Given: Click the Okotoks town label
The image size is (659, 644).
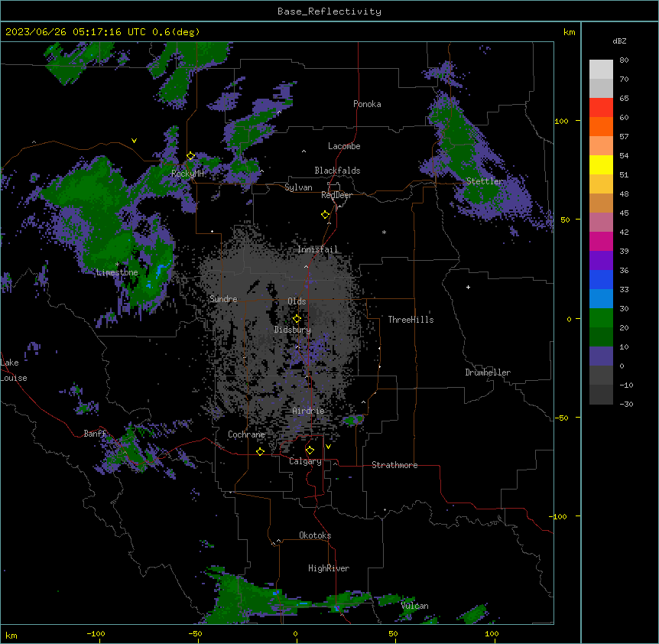Looking at the screenshot, I should tap(315, 535).
